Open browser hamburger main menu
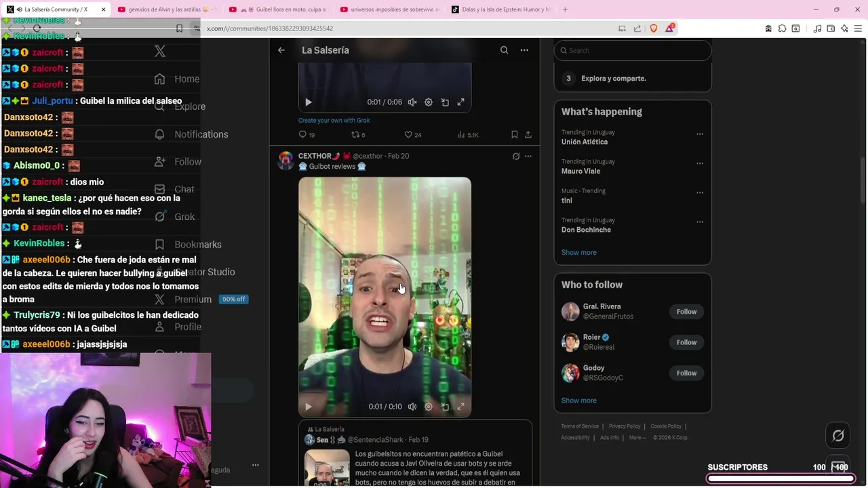Screen dimensions: 868x488 858,28
